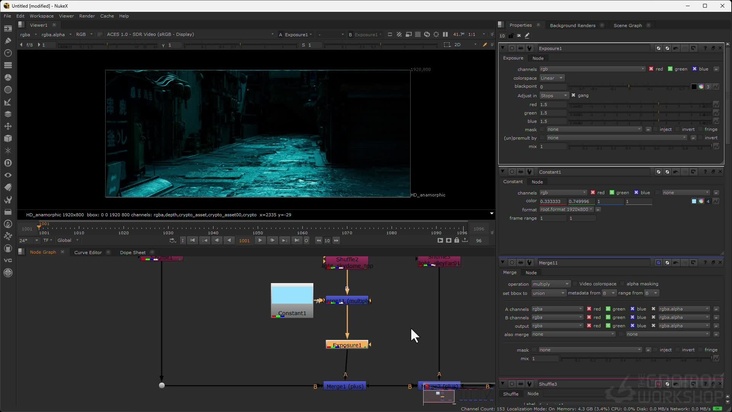Enable invert checkbox on Exposure1 mask row
The width and height of the screenshot is (732, 412).
(677, 129)
